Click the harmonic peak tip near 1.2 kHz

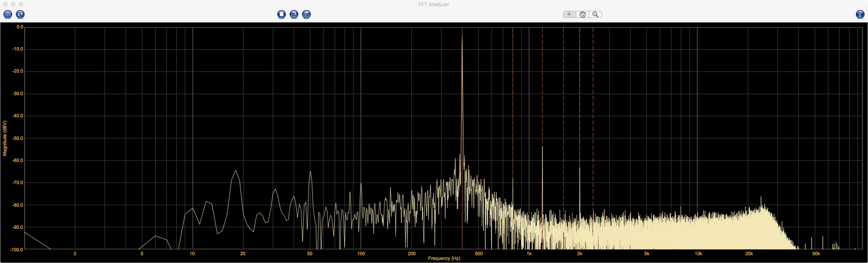(x=542, y=147)
